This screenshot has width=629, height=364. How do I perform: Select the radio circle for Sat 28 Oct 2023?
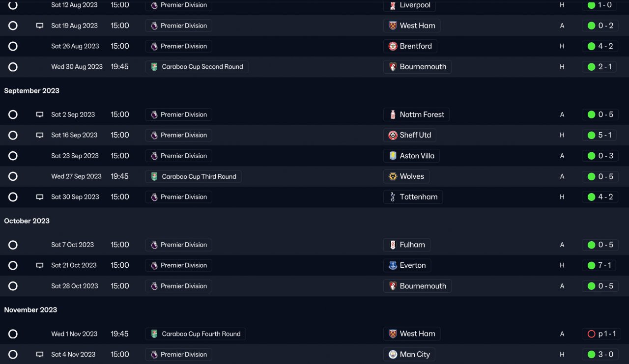13,286
